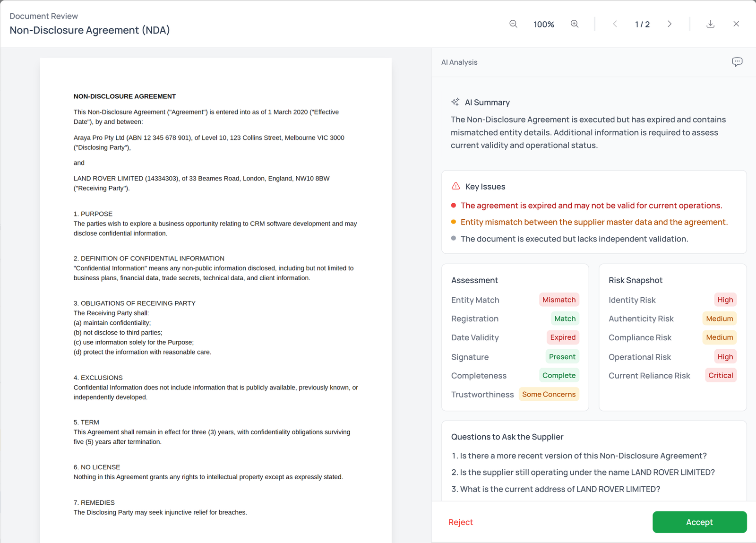Screen dimensions: 756x543
Task: Download the NDA document
Action: coord(710,24)
